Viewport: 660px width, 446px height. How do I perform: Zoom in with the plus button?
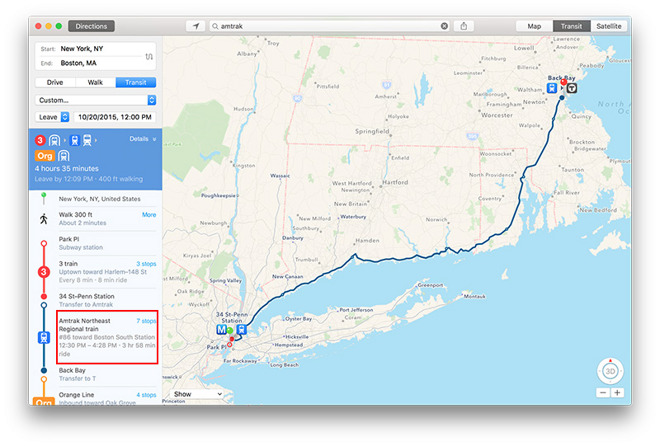click(x=617, y=393)
